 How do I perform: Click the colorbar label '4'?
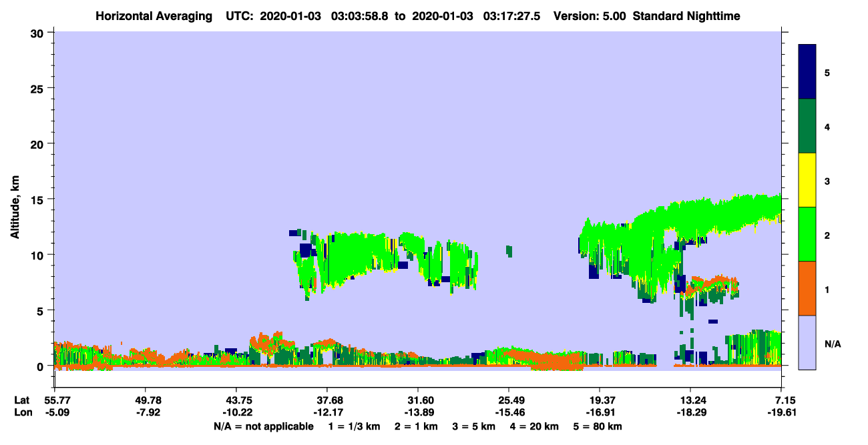[x=828, y=126]
